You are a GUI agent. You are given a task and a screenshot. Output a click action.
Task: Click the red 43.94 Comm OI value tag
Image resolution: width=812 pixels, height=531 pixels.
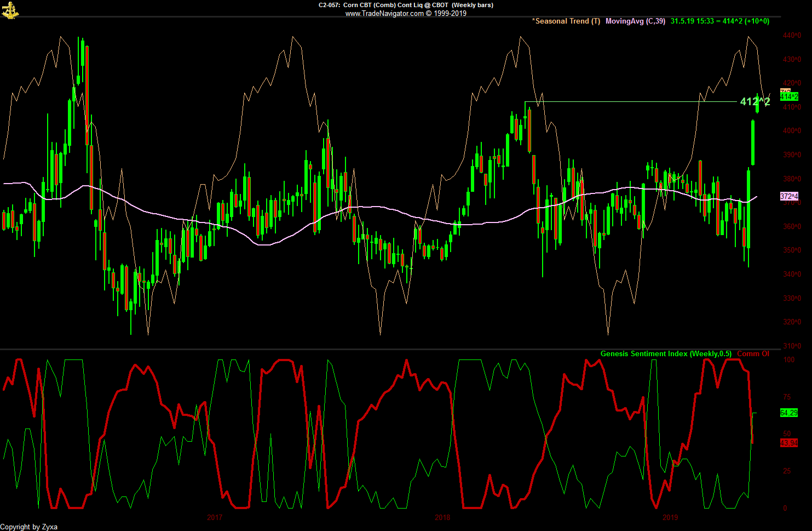point(788,443)
